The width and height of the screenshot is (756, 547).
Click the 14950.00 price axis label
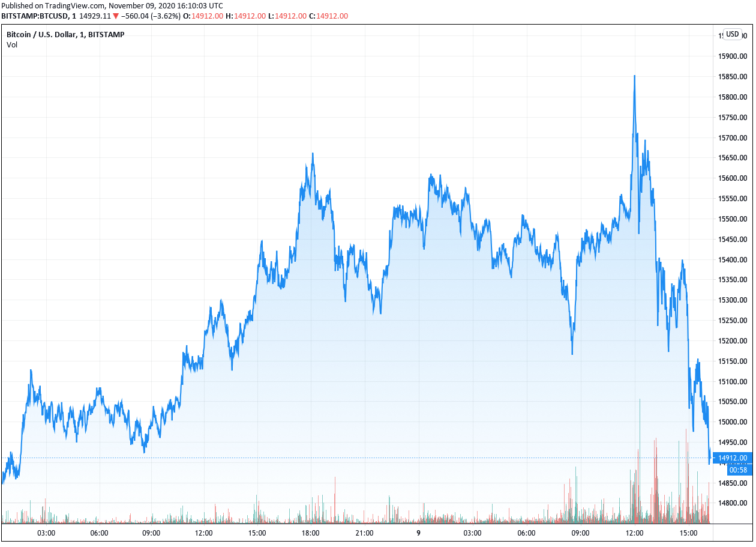click(733, 443)
